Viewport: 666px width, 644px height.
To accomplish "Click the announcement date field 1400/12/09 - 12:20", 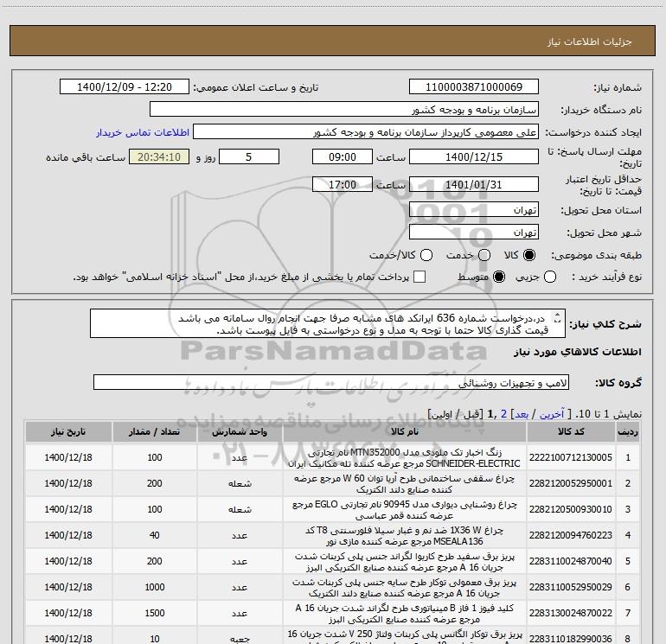I will [125, 87].
